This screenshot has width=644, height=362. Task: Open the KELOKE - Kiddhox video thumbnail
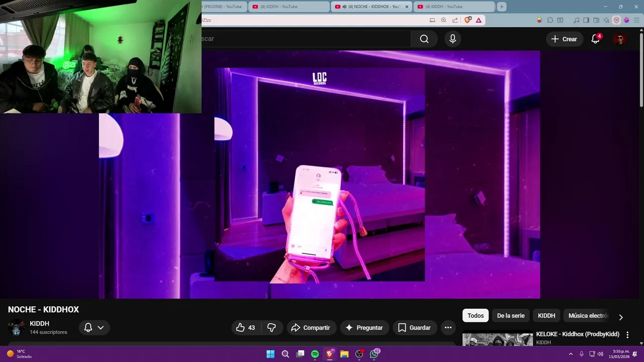point(498,338)
